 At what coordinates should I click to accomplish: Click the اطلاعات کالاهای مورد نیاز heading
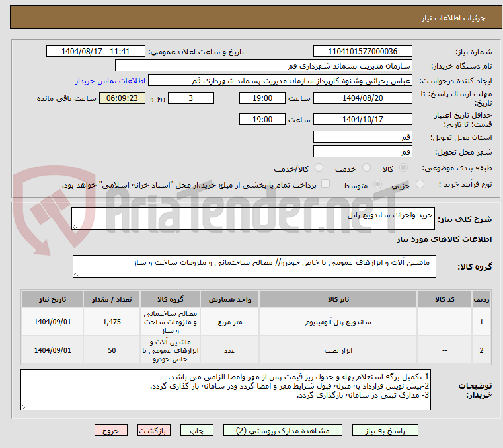(444, 239)
